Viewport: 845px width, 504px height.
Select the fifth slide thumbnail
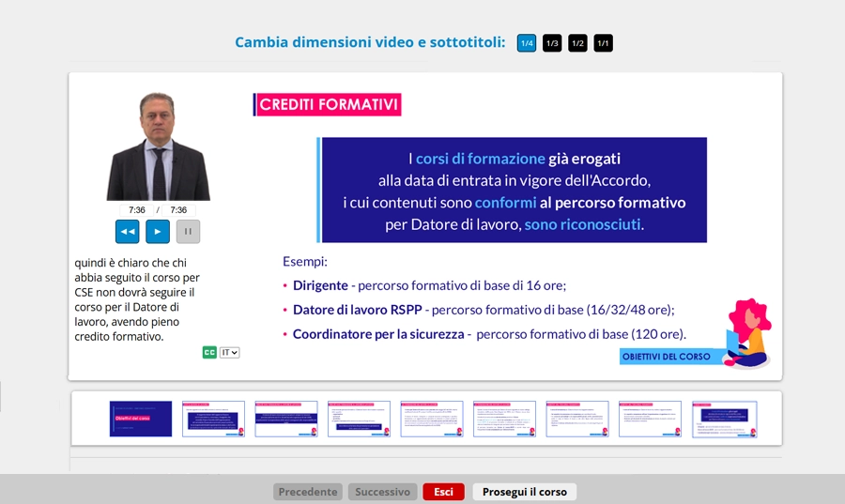pos(432,419)
